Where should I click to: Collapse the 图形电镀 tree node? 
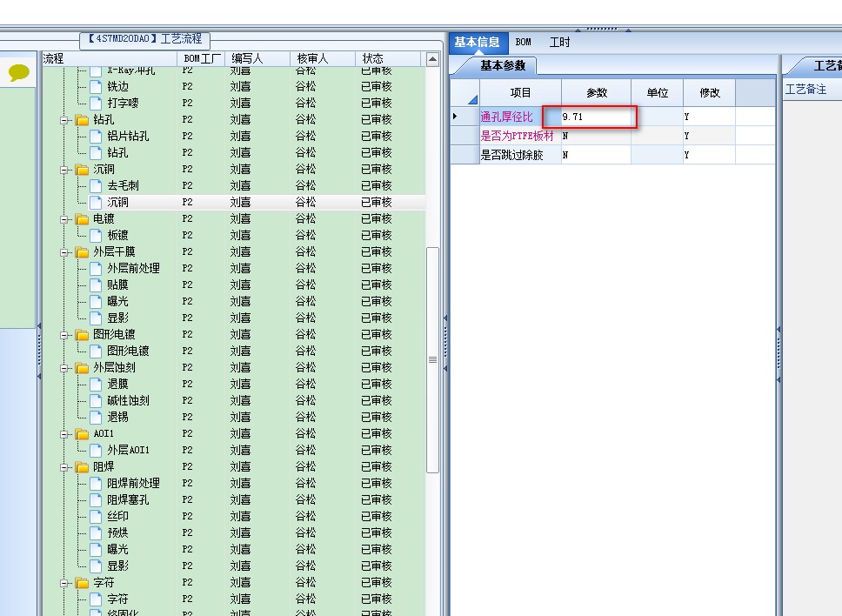tap(63, 335)
